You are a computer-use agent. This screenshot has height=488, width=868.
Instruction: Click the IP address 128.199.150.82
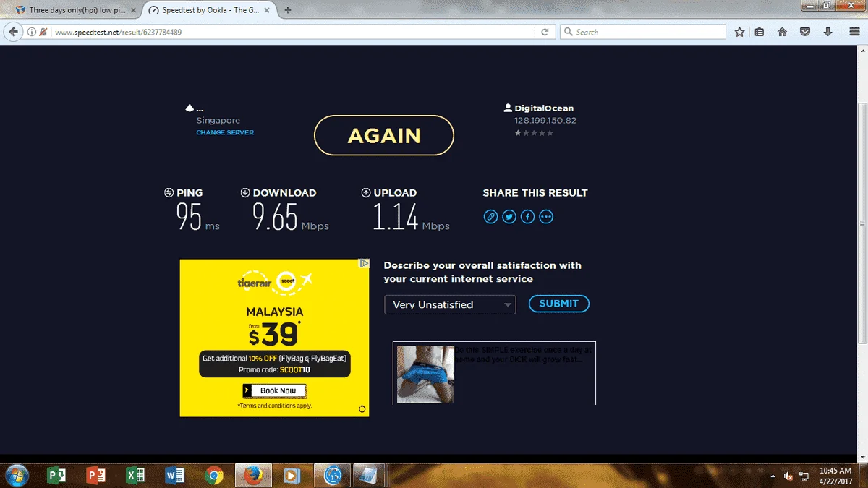click(545, 121)
